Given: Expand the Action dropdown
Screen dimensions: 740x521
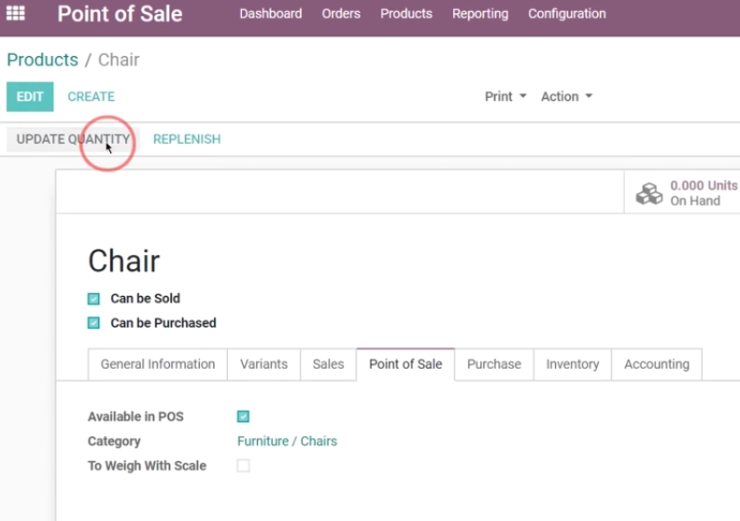Looking at the screenshot, I should click(x=566, y=96).
